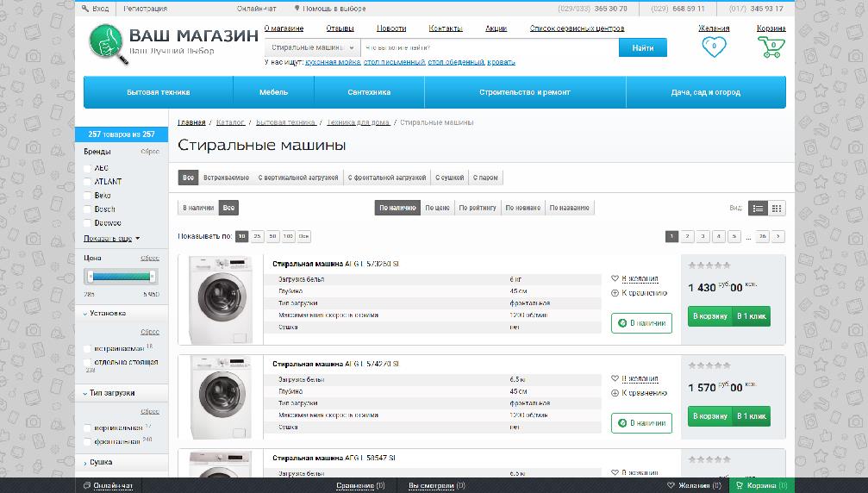Click В наличии status for second washer
Image resolution: width=868 pixels, height=493 pixels.
tap(641, 422)
